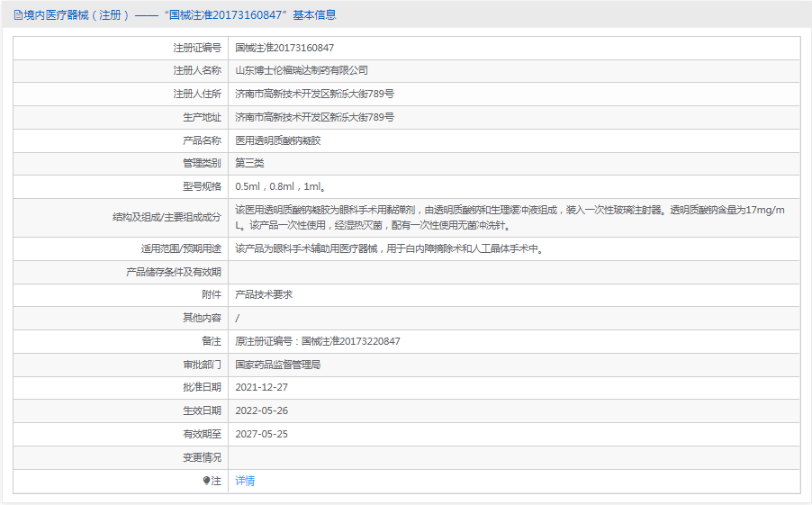Image resolution: width=812 pixels, height=505 pixels.
Task: Click the 管理类别 label
Action: [x=202, y=163]
